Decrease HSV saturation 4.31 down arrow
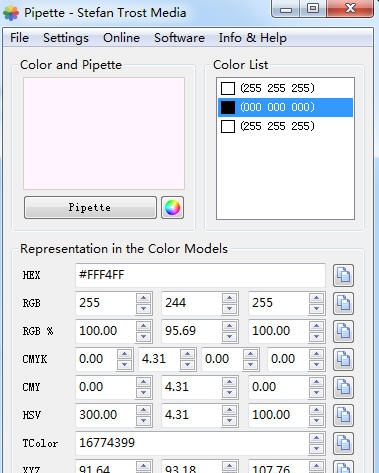379x473 pixels. [230, 421]
